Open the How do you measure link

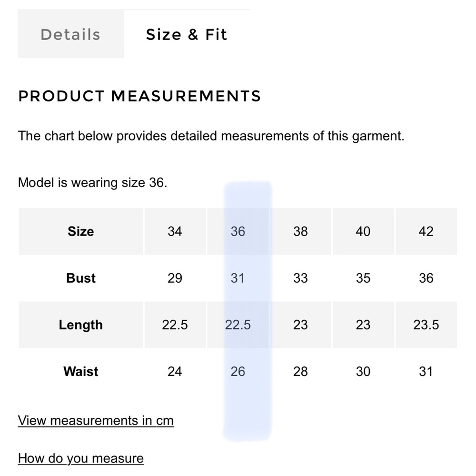(80, 458)
